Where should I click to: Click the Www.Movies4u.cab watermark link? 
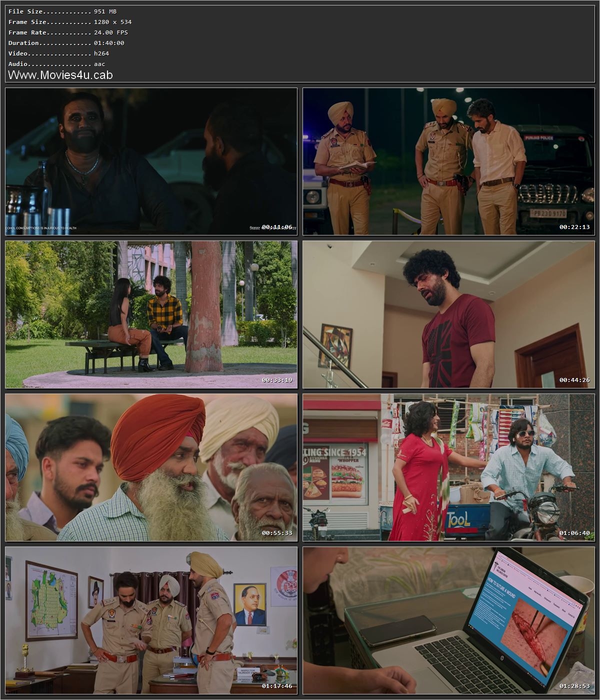click(x=60, y=75)
